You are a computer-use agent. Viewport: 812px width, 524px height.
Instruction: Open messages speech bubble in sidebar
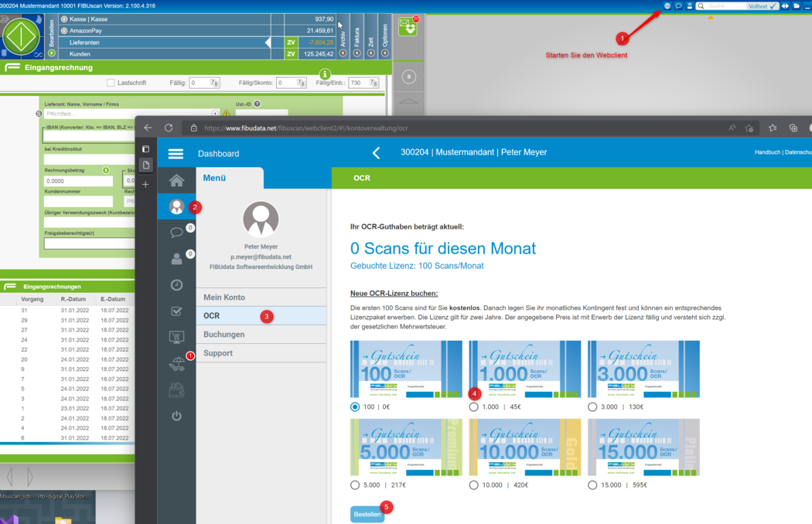(176, 233)
